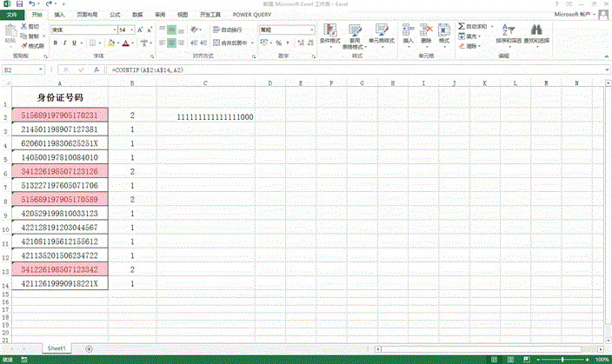Click the Format Painter (格式刷) icon
This screenshot has height=364, width=612.
33,47
